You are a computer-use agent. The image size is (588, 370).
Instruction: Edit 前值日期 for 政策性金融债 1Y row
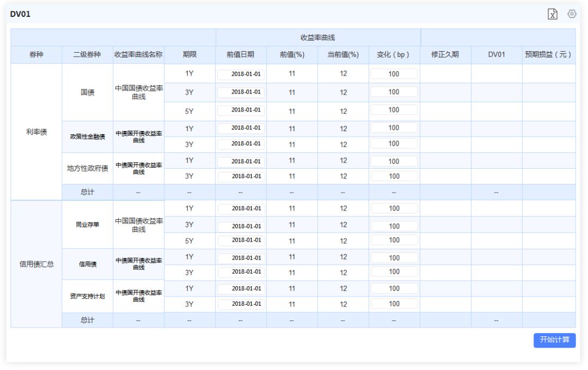241,128
